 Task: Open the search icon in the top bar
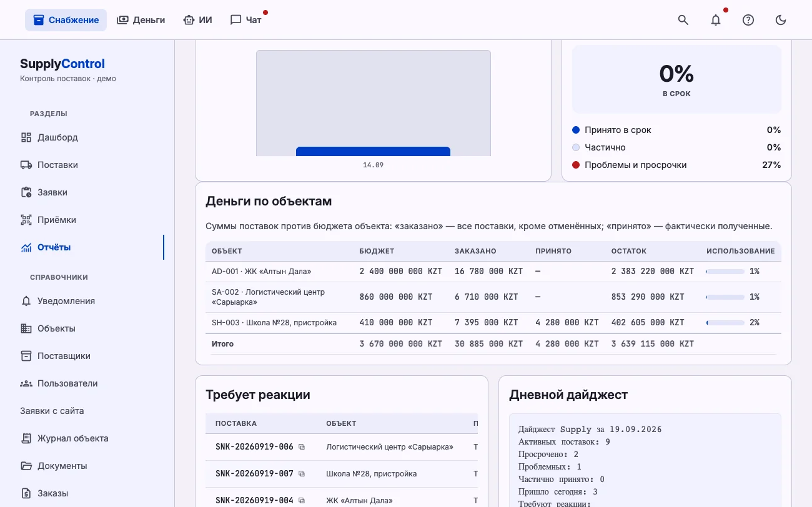coord(683,20)
